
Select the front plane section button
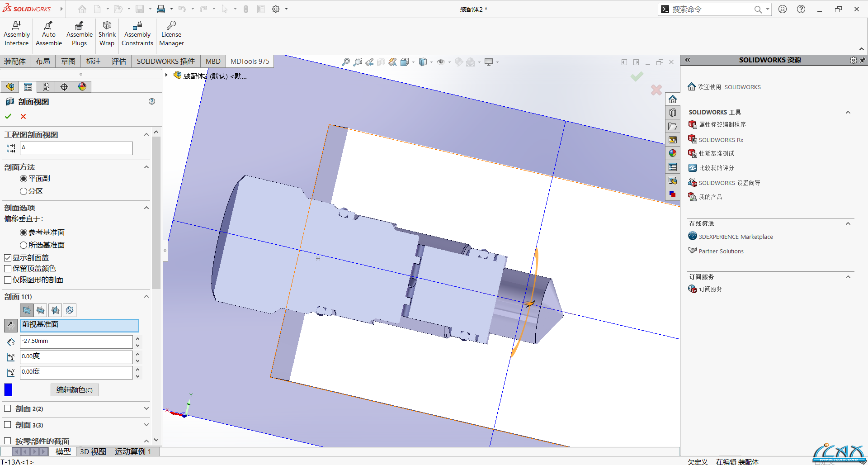click(27, 310)
